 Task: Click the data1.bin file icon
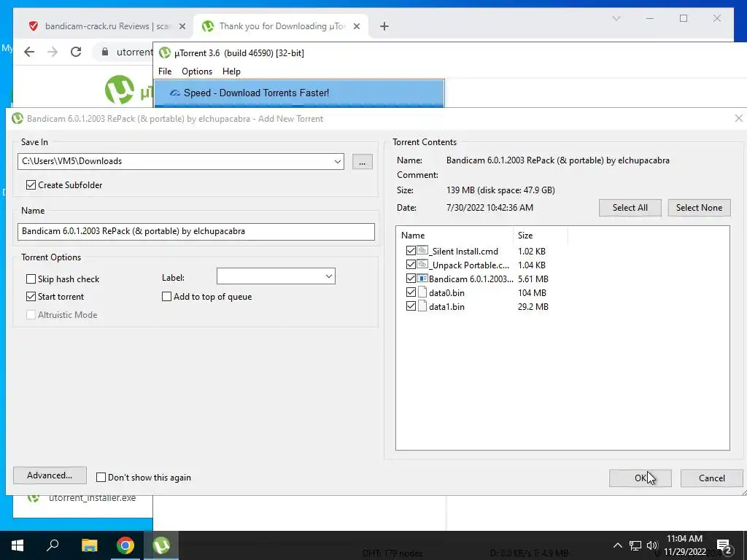tap(422, 306)
